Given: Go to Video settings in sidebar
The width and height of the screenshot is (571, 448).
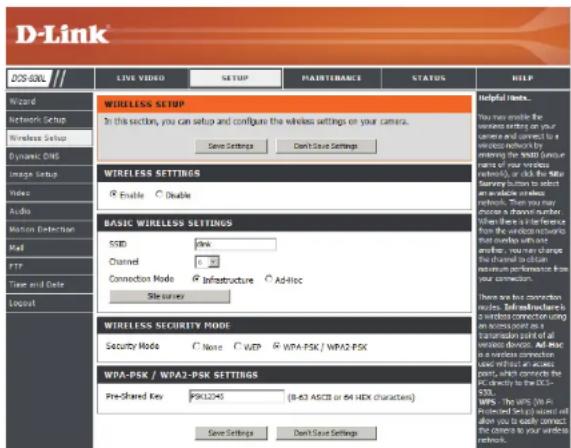Looking at the screenshot, I should 50,193.
